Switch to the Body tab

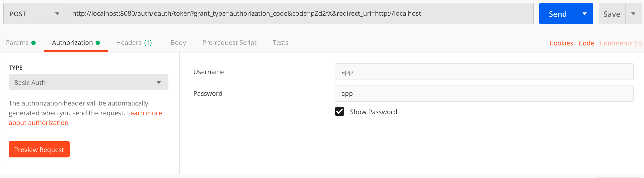178,43
